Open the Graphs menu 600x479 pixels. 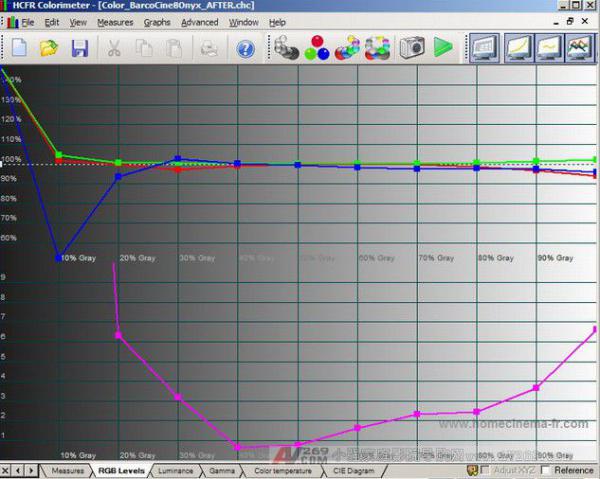(x=157, y=22)
